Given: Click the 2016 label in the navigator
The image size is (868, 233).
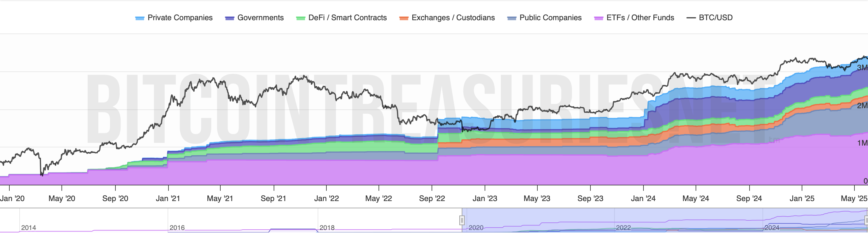Looking at the screenshot, I should tap(177, 228).
